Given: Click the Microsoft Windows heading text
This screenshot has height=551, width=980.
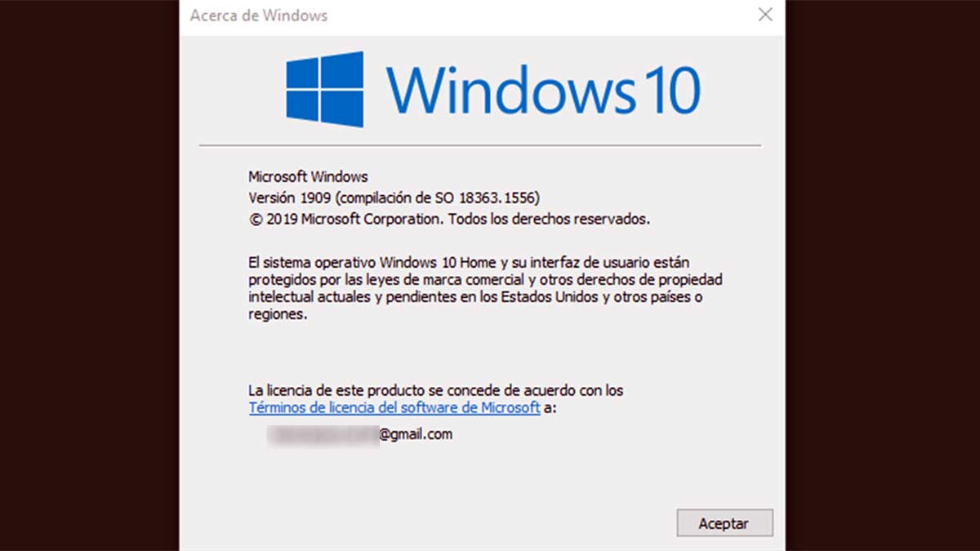Looking at the screenshot, I should (308, 176).
